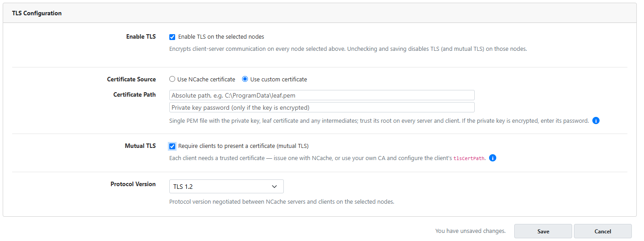Screen dimensions: 644x241
Task: Click the Enable TLS field label
Action: (141, 37)
